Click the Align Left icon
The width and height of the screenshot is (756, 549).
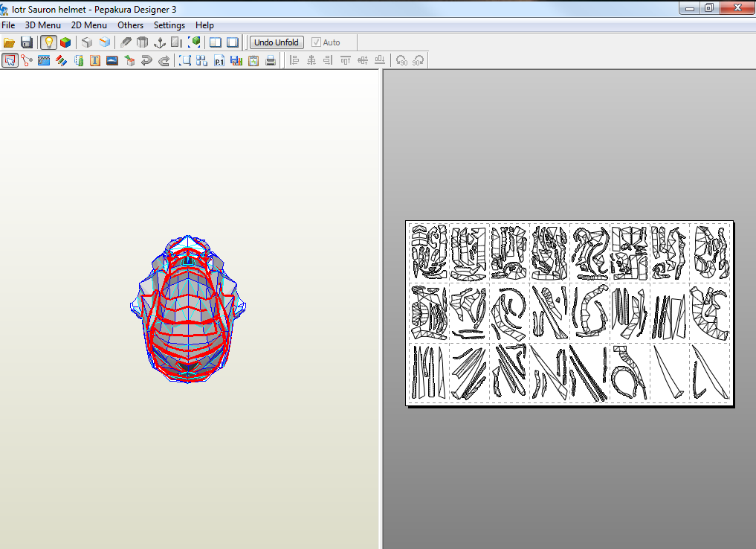(x=294, y=60)
